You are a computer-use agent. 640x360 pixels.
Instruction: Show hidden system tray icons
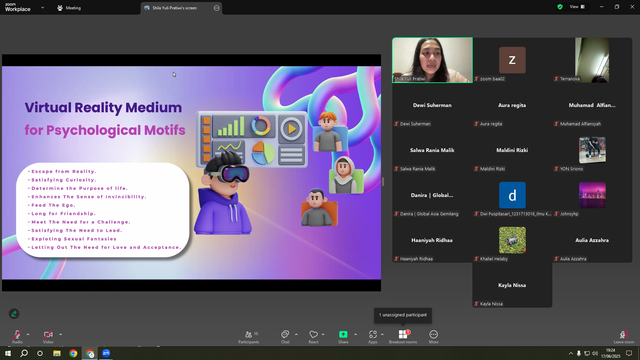(x=571, y=353)
